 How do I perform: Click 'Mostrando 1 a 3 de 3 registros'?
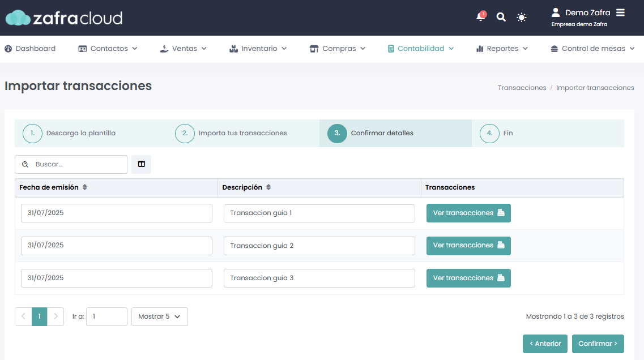pos(574,316)
